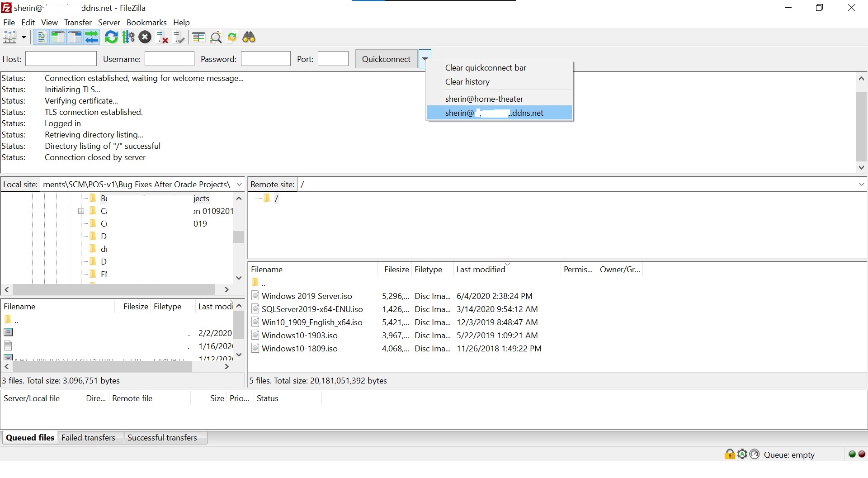
Task: Click the Windows10-1809.iso file icon
Action: pos(255,348)
